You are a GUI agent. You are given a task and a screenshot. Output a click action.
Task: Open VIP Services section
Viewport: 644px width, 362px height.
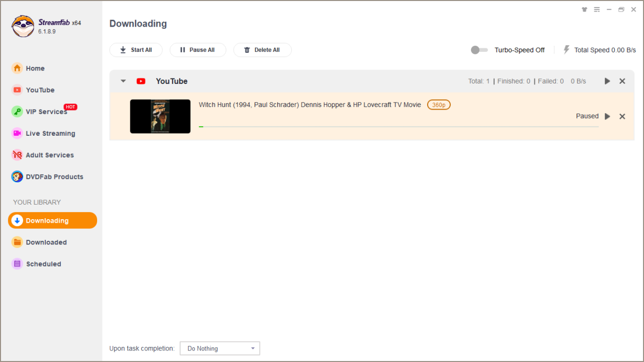46,112
